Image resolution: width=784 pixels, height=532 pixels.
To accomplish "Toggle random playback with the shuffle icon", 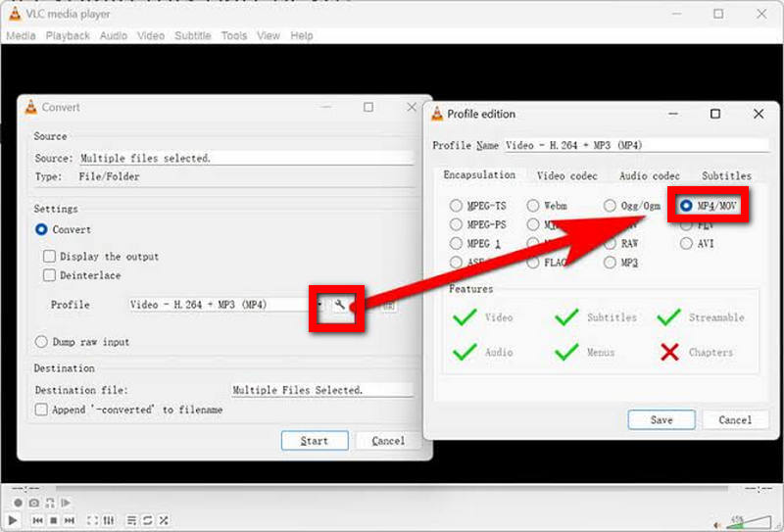I will [164, 520].
